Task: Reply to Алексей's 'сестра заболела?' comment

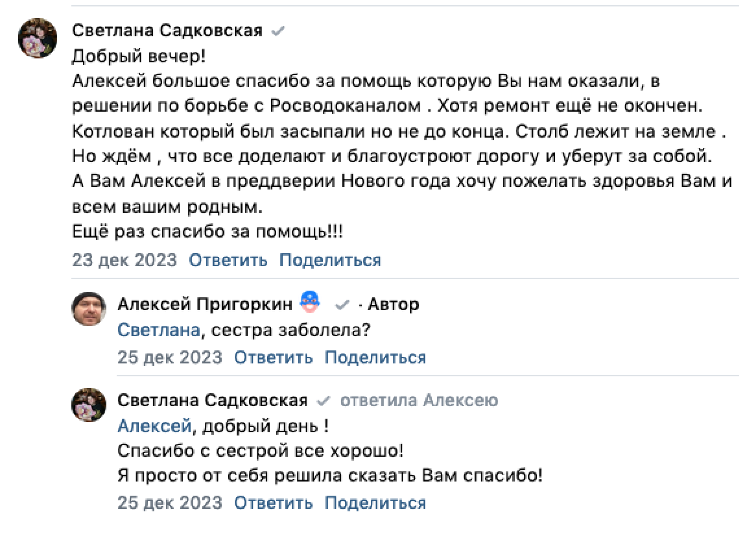Action: click(x=273, y=357)
